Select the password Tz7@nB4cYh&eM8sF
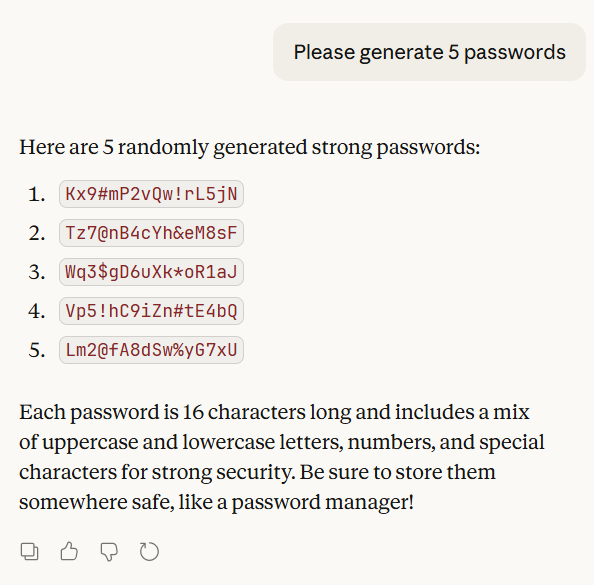The image size is (594, 585). pyautogui.click(x=151, y=233)
